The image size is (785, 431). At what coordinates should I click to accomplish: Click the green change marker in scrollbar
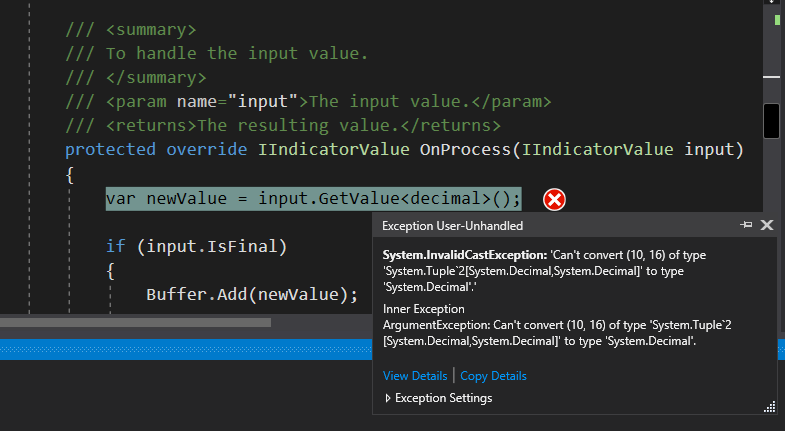click(x=777, y=20)
